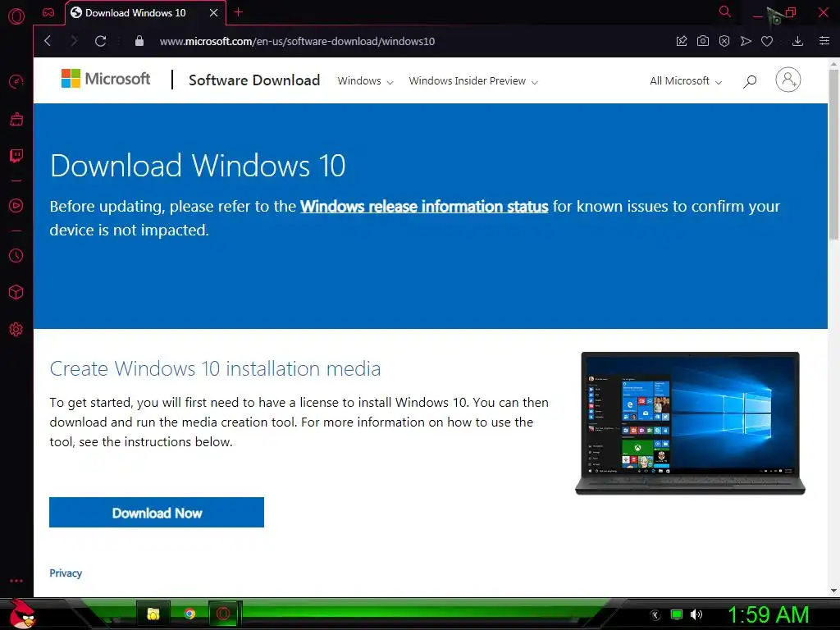Open a new tab with plus button
The width and height of the screenshot is (840, 630).
239,12
